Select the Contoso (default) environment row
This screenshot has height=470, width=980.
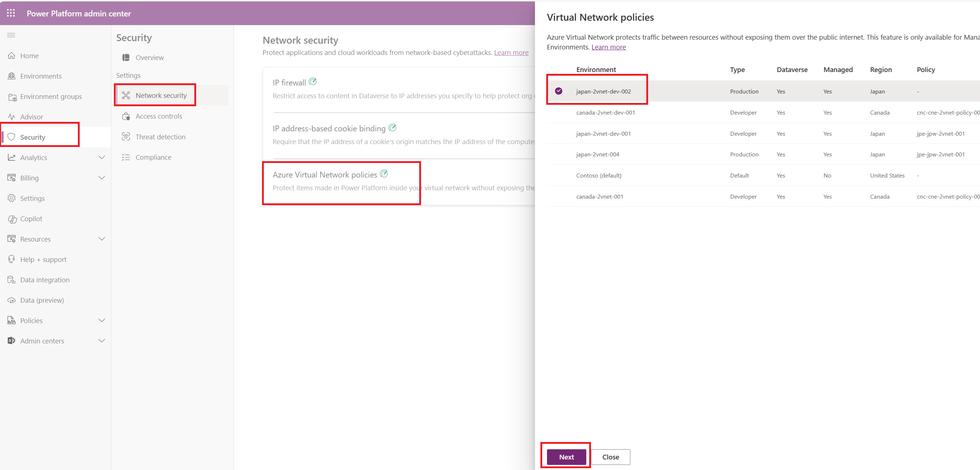(598, 175)
